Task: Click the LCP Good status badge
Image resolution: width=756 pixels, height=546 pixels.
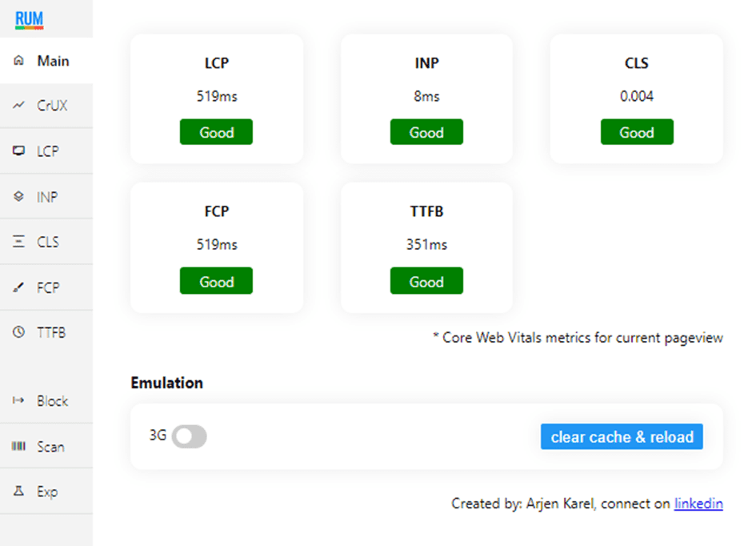Action: tap(217, 132)
